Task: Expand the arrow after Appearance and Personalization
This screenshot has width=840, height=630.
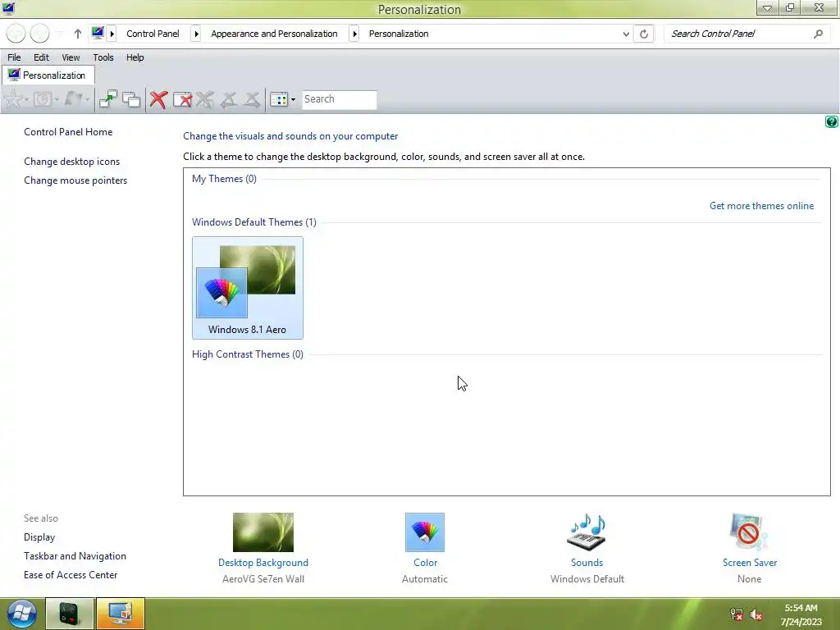Action: tap(354, 34)
